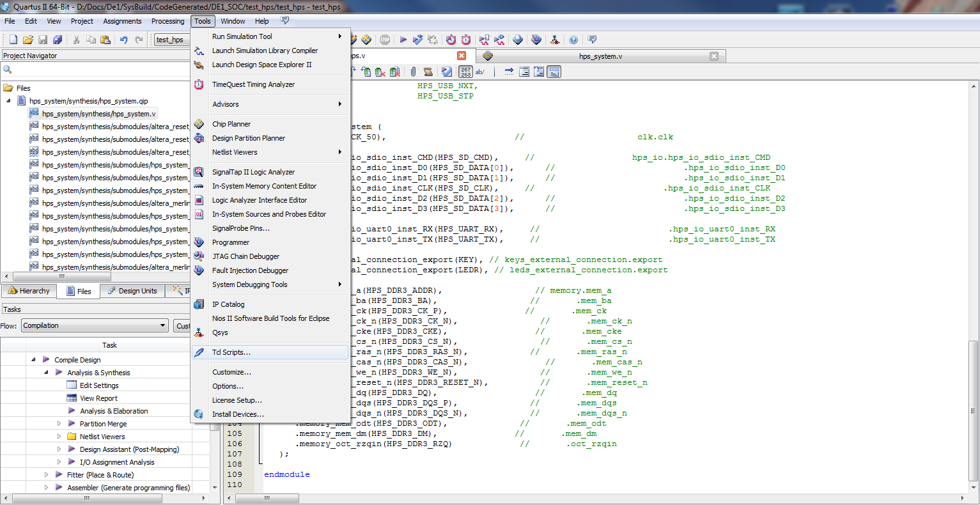Screen dimensions: 980x505
Task: Click the Qsys icon in the Tools menu
Action: [199, 332]
